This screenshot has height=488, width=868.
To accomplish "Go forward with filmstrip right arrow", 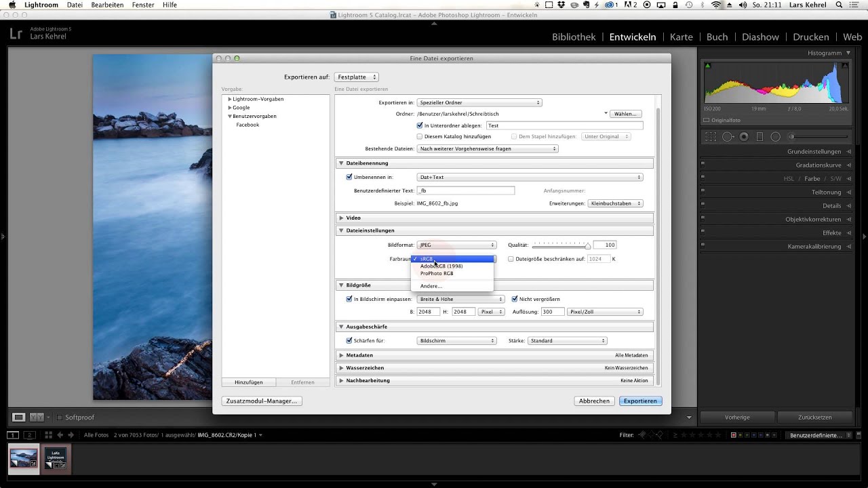I will (x=71, y=435).
